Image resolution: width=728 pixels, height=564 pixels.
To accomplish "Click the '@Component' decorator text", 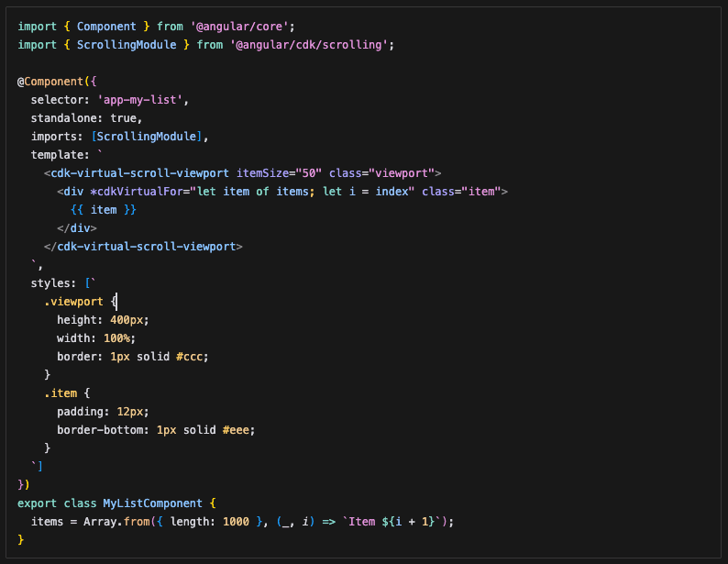I will [x=50, y=82].
